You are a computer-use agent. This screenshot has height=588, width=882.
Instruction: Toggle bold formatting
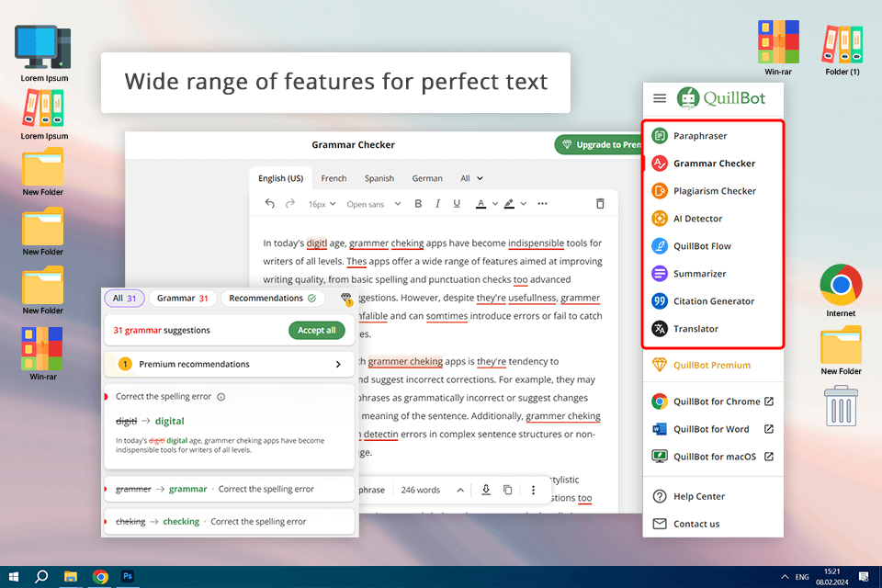pyautogui.click(x=418, y=204)
